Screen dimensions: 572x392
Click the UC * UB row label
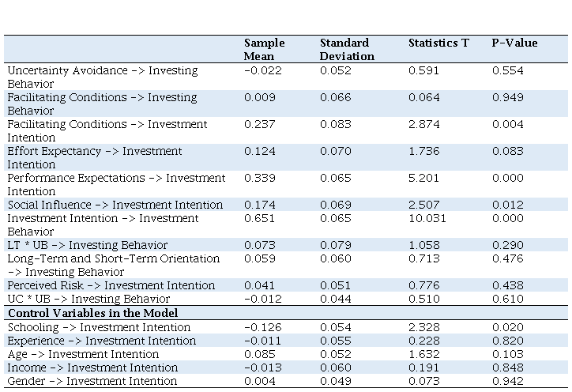click(x=88, y=299)
